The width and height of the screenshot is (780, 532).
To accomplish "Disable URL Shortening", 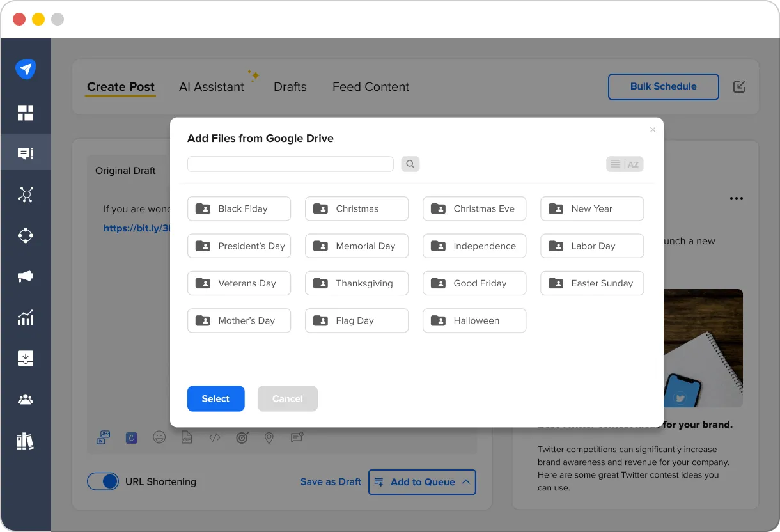I will click(x=103, y=481).
